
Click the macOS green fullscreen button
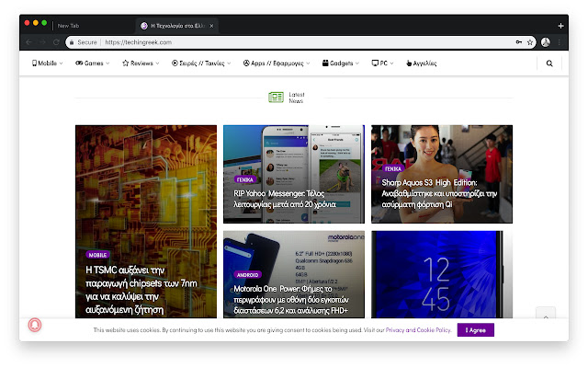pos(44,23)
